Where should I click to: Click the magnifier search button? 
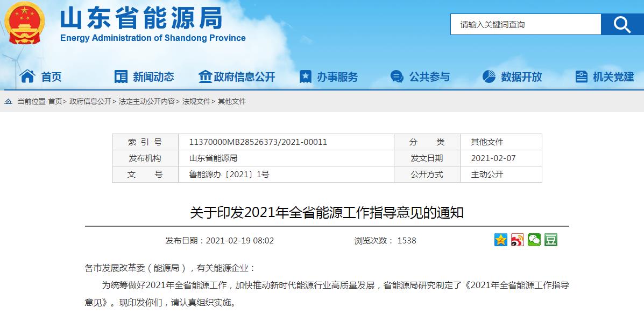(x=621, y=24)
